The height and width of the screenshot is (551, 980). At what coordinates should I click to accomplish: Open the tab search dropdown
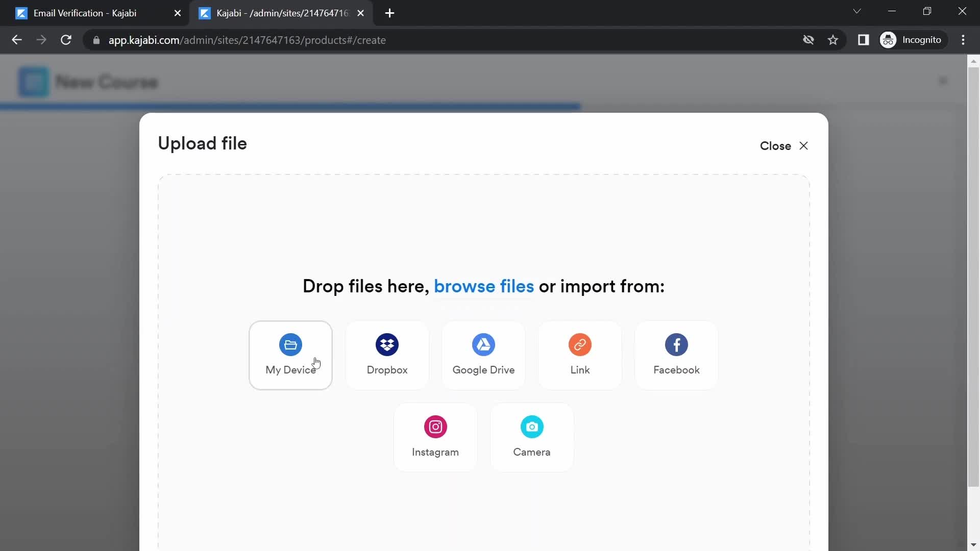(x=857, y=11)
